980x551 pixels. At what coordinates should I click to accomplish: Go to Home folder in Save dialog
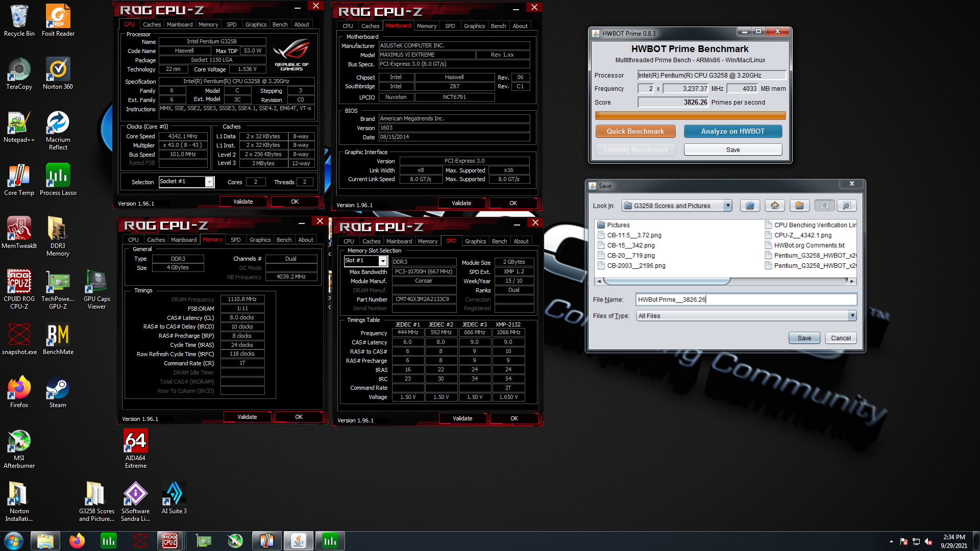[775, 206]
